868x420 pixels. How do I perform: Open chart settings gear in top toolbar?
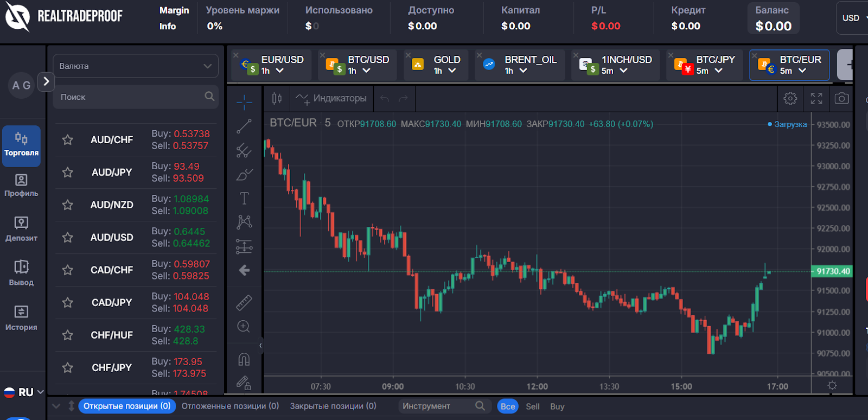pyautogui.click(x=790, y=98)
